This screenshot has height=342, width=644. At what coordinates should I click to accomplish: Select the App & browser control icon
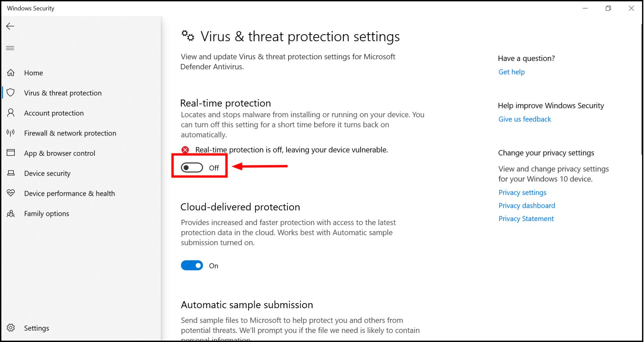[11, 153]
